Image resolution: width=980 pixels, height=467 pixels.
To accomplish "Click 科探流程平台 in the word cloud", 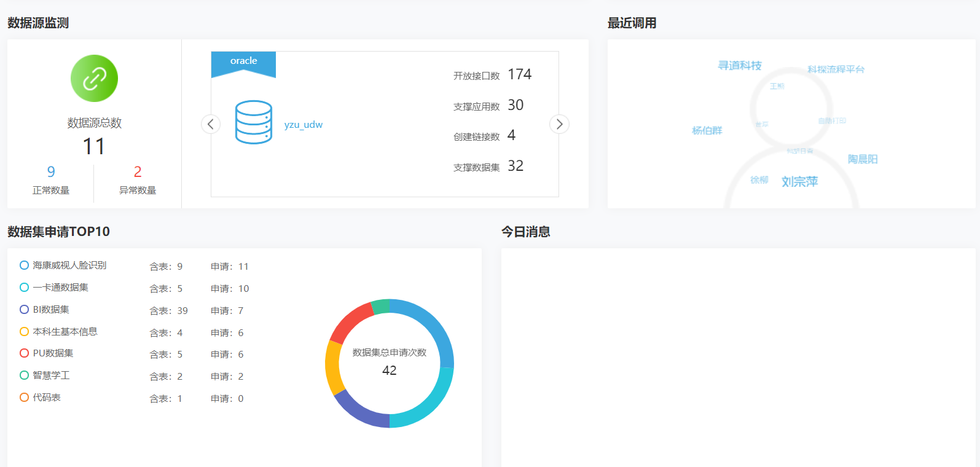I will [x=836, y=69].
